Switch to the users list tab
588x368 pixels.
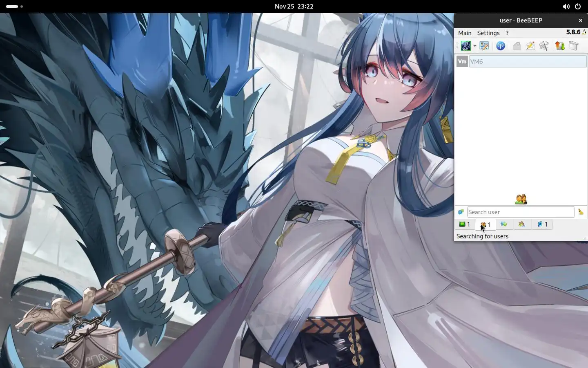(x=486, y=224)
